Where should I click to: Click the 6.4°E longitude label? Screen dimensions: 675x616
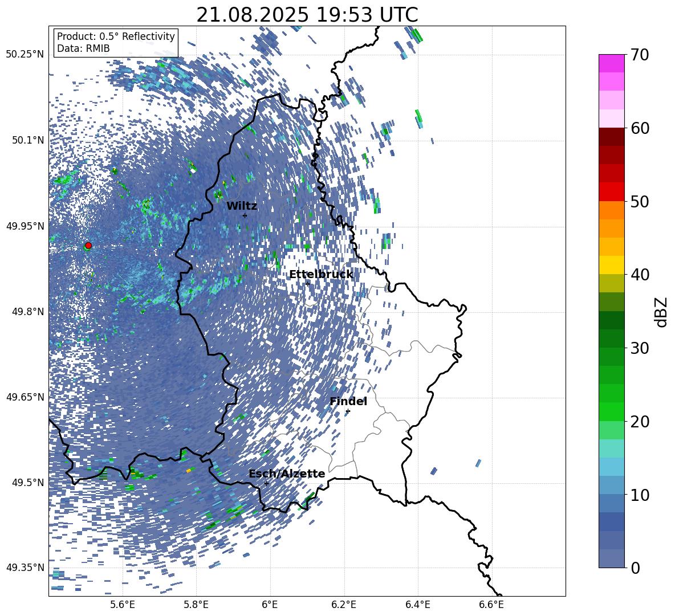pyautogui.click(x=417, y=605)
